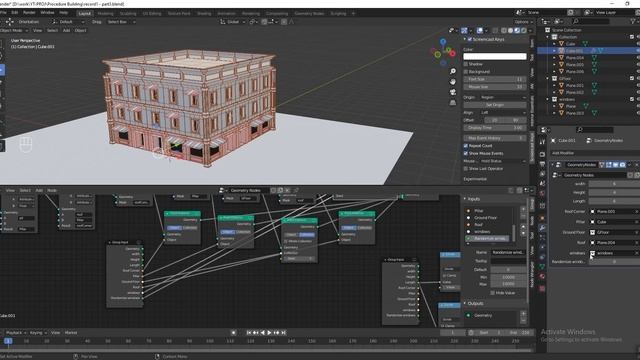Click the white Color swatch
Viewport: 640px width, 360px height.
click(495, 56)
